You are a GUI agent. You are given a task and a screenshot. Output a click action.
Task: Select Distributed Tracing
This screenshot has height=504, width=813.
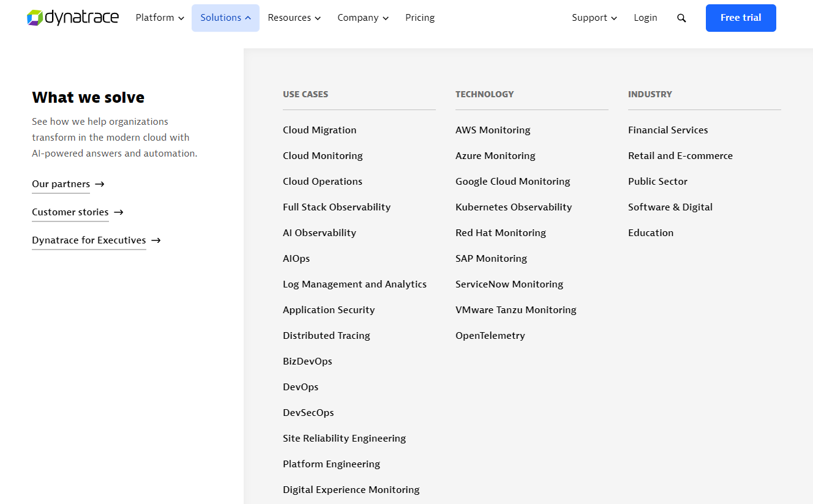point(326,336)
